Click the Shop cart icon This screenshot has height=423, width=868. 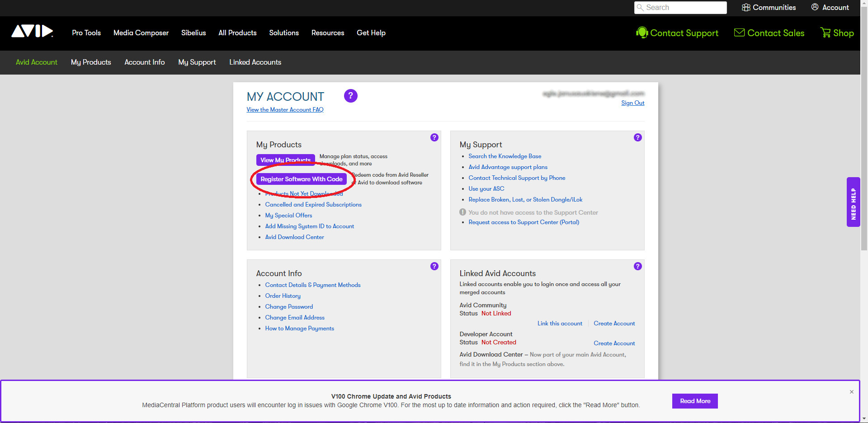coord(826,33)
